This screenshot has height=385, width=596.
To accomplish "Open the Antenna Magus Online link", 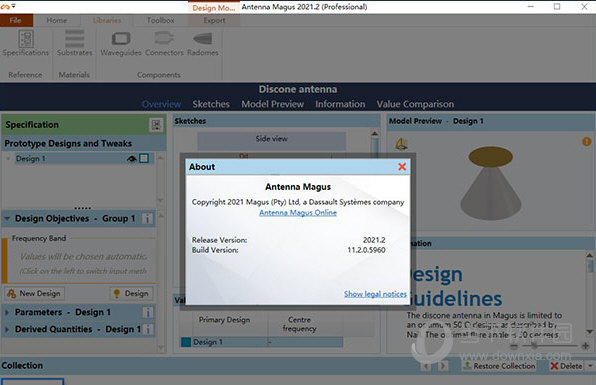I will (298, 213).
